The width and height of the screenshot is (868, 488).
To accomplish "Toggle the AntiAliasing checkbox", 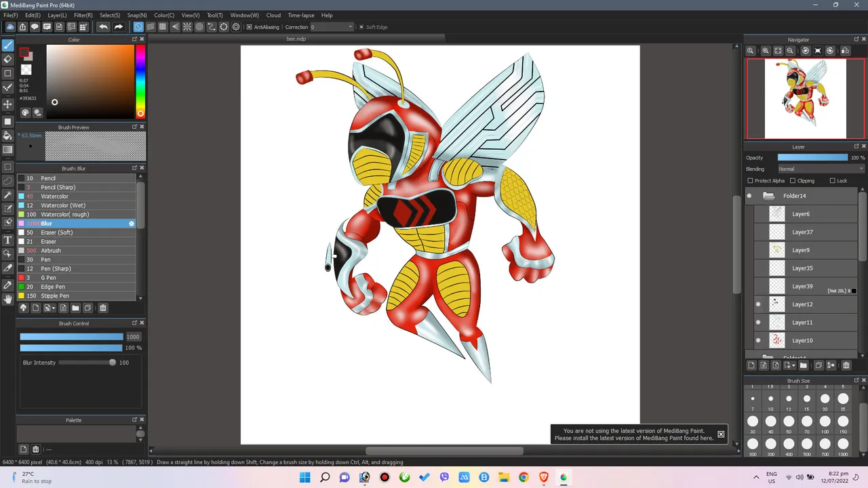I will coord(250,27).
